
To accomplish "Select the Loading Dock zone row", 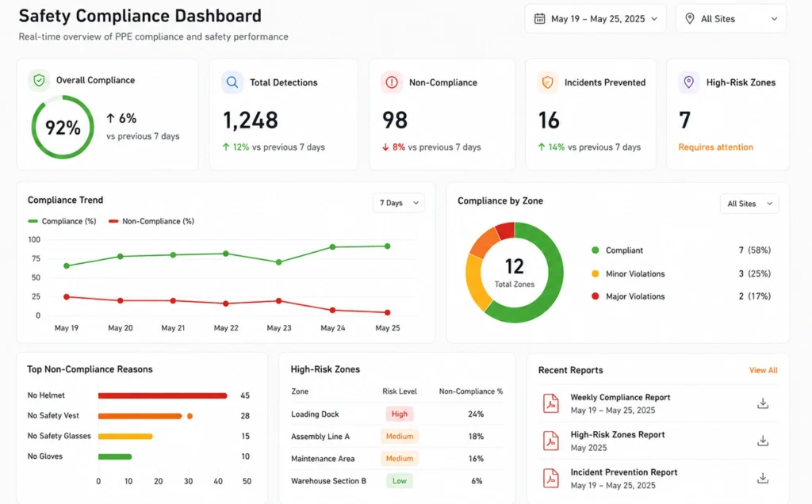I will coord(397,414).
